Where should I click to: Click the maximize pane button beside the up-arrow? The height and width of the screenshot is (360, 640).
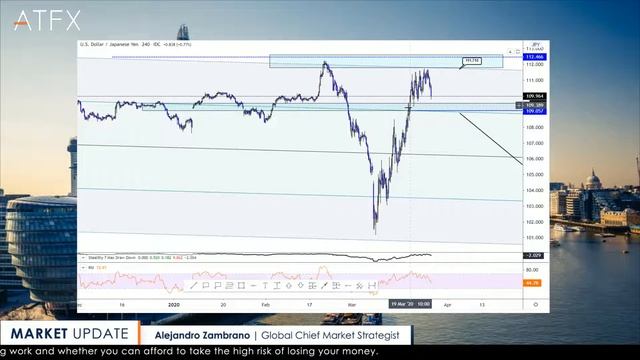(x=518, y=52)
